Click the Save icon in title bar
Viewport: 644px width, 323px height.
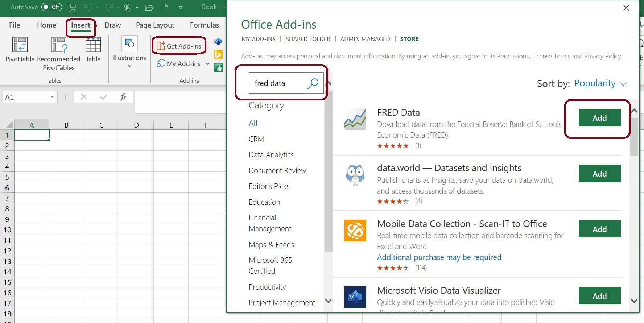73,7
